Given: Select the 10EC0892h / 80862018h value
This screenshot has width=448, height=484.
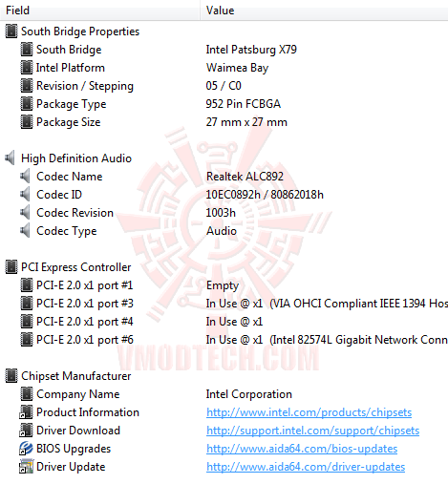Looking at the screenshot, I should (265, 195).
